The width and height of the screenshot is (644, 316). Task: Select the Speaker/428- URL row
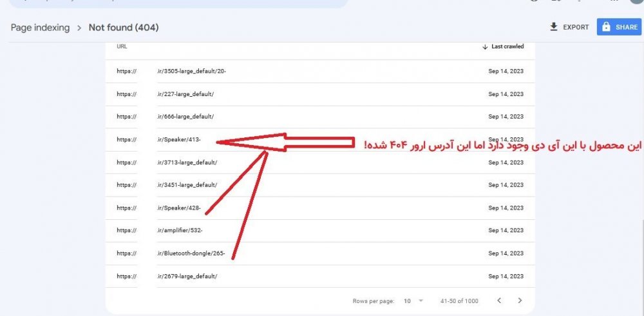pos(179,208)
